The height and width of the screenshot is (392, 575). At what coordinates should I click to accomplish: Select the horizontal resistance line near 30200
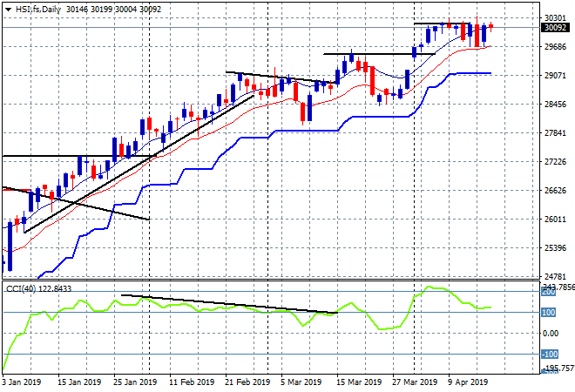click(442, 24)
